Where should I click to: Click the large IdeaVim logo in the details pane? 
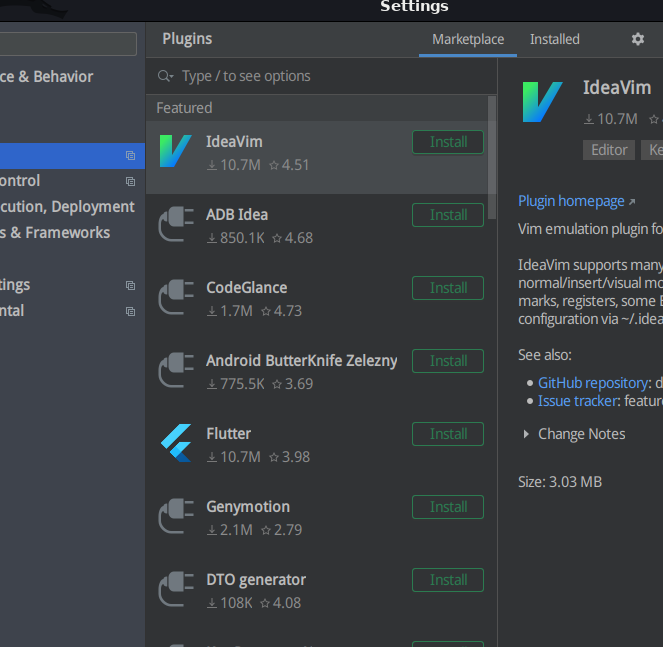[542, 102]
